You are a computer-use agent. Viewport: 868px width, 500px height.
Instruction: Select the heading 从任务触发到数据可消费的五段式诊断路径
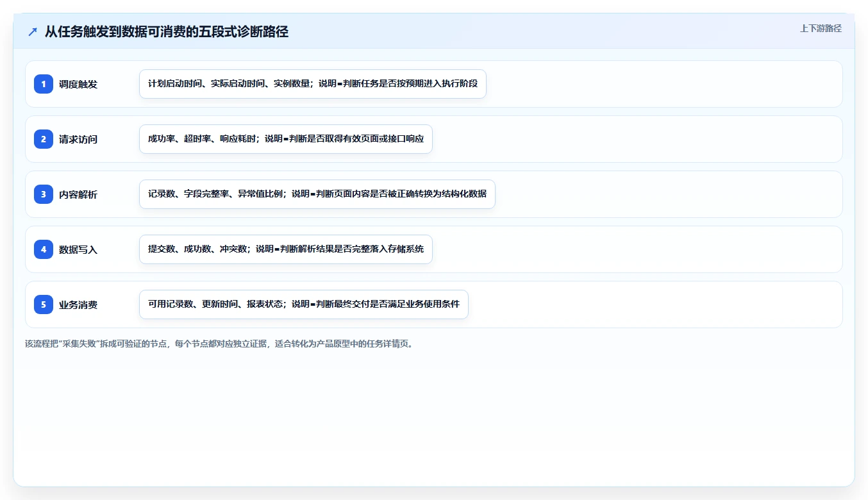[167, 32]
